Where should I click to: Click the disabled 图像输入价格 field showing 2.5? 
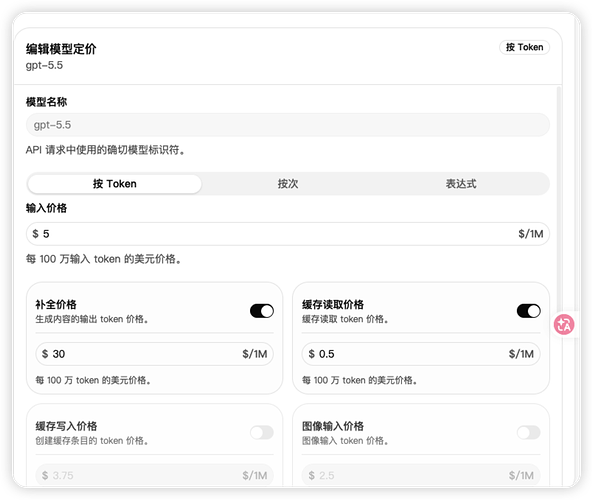pos(421,475)
